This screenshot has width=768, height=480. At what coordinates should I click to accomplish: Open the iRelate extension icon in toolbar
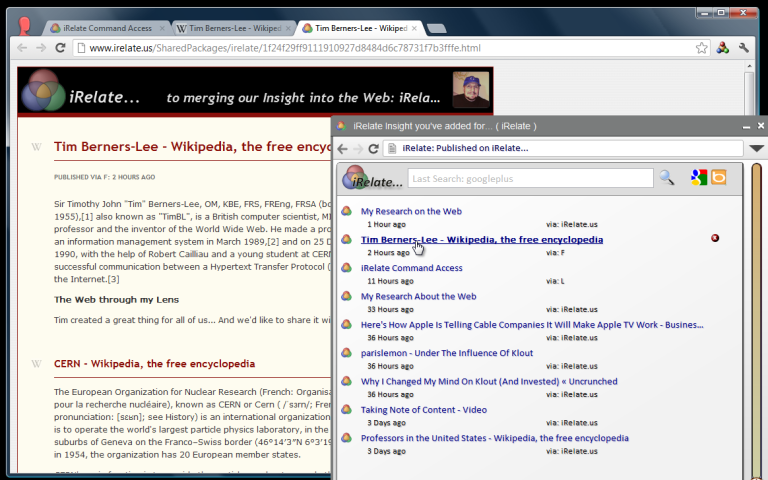(x=722, y=48)
